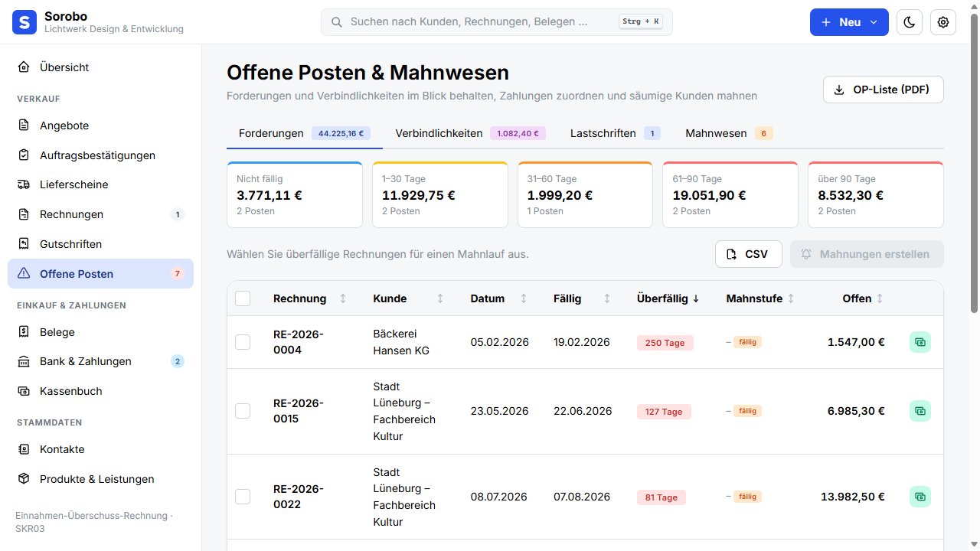Click the page's vertical scrollbar
980x551 pixels.
coord(974,162)
